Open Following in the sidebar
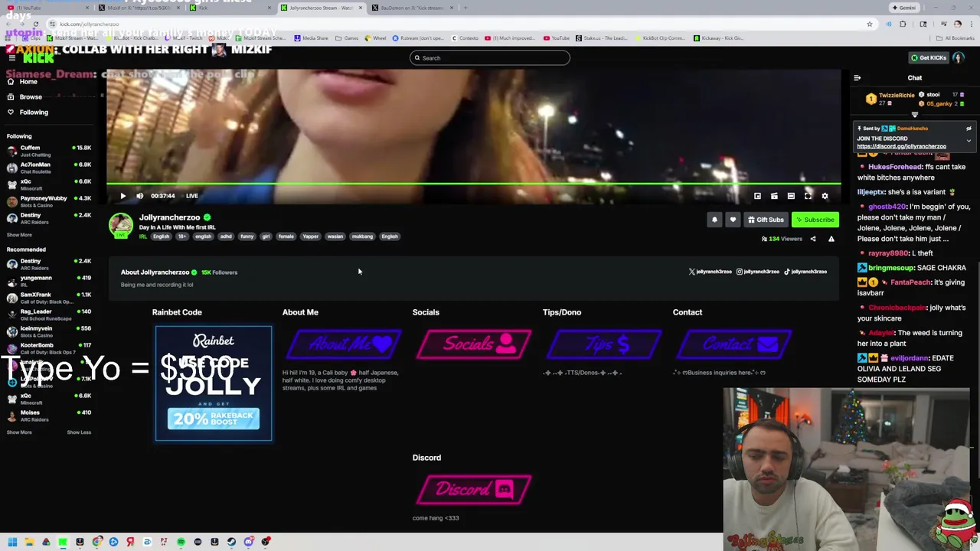The image size is (980, 551). click(x=32, y=112)
